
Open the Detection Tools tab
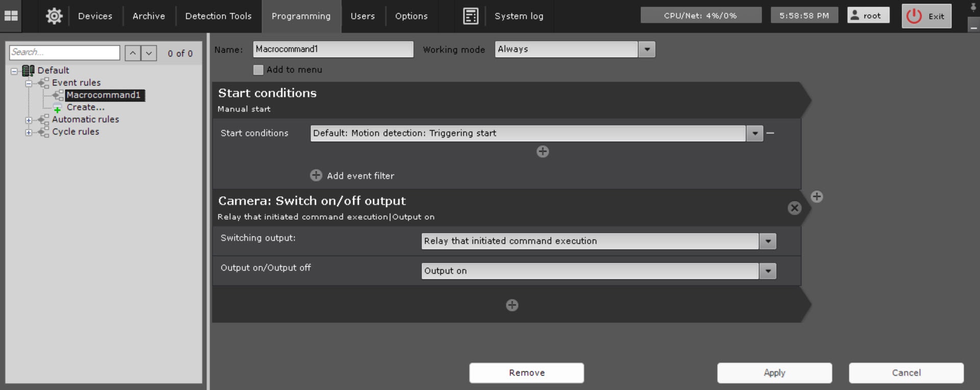(x=218, y=16)
